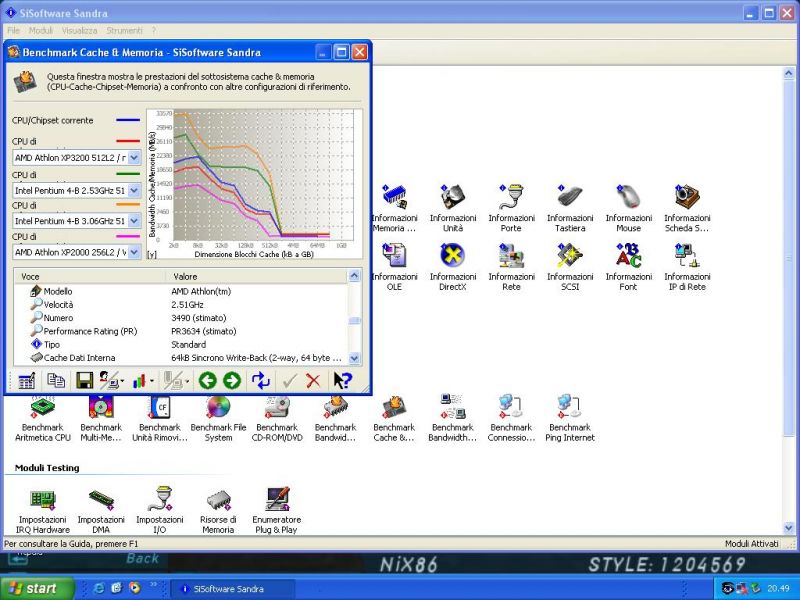
Task: Click the Copy icon in benchmark toolbar
Action: pos(56,380)
